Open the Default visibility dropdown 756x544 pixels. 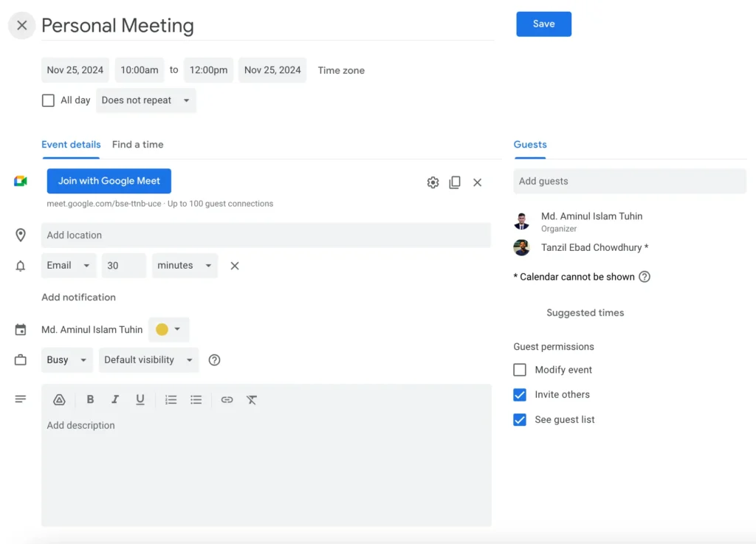coord(148,359)
